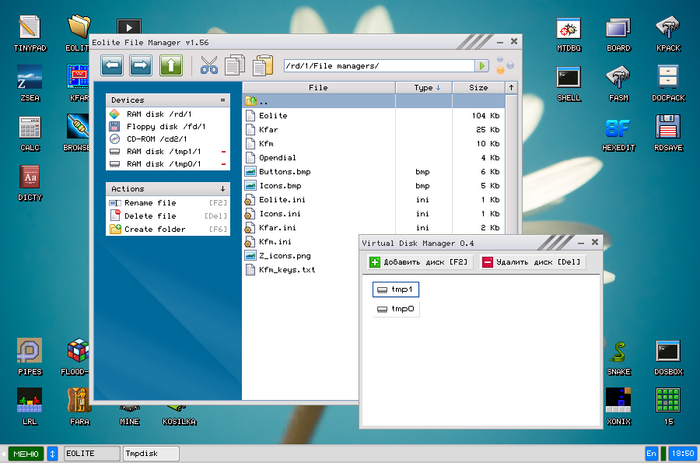Click the scissors Cut icon

(x=209, y=66)
